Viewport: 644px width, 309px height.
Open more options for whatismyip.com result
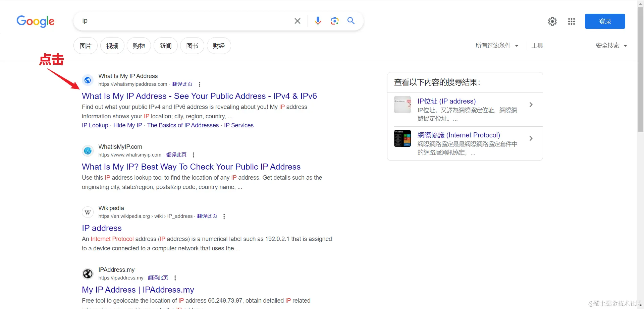click(x=194, y=155)
